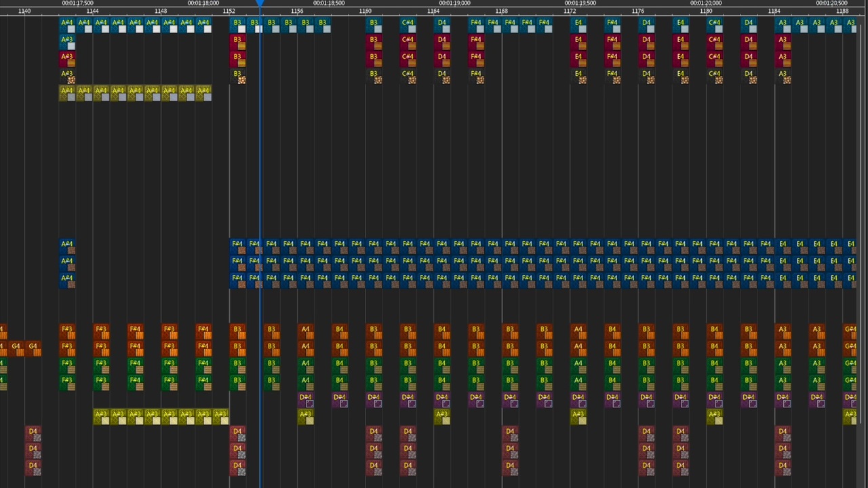Image resolution: width=868 pixels, height=488 pixels.
Task: Select the teal D4 note at tick 1182
Action: (749, 26)
